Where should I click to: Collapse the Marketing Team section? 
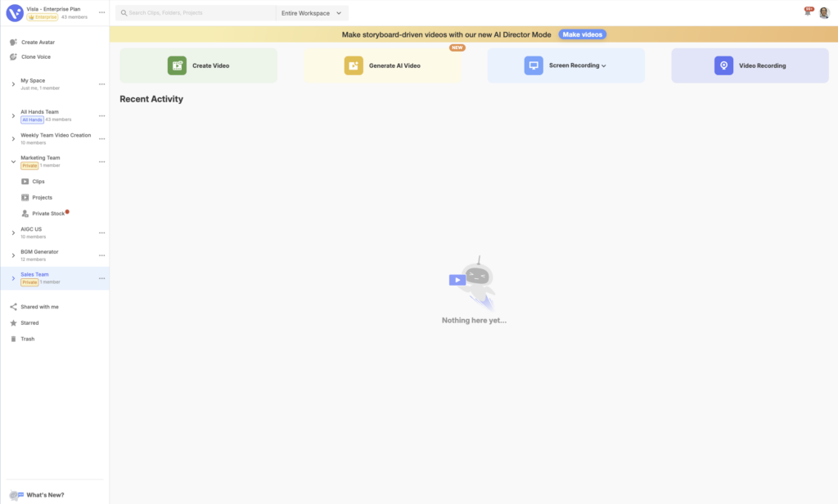(13, 161)
